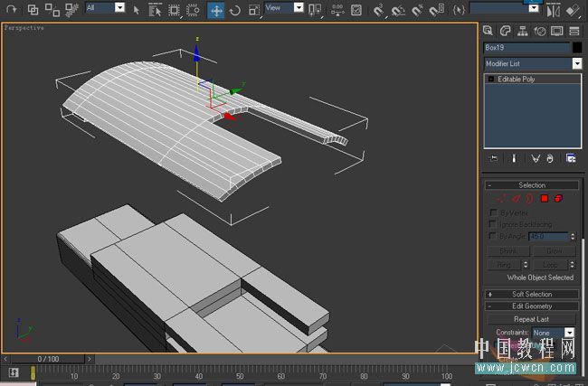
Task: Switch to the Create command panel tab
Action: 488,31
